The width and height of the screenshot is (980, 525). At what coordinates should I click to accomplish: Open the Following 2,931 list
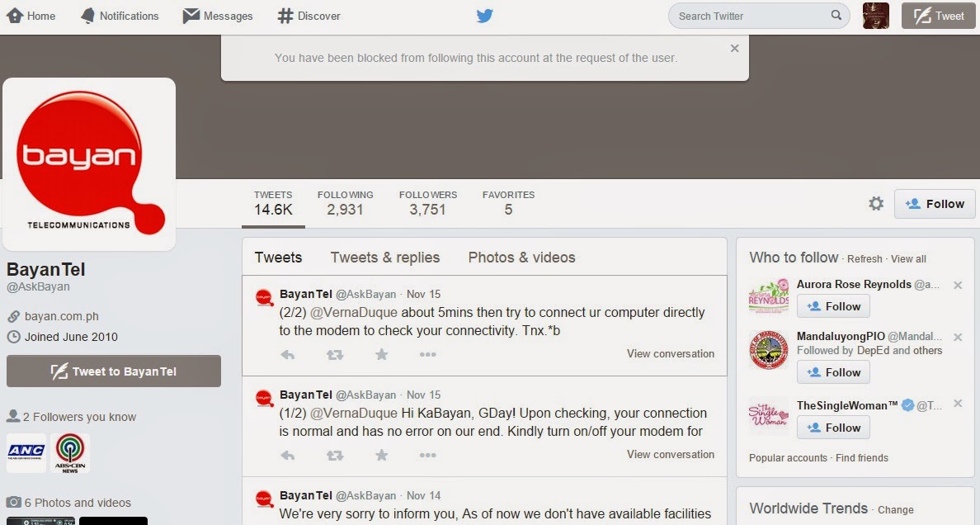tap(345, 203)
